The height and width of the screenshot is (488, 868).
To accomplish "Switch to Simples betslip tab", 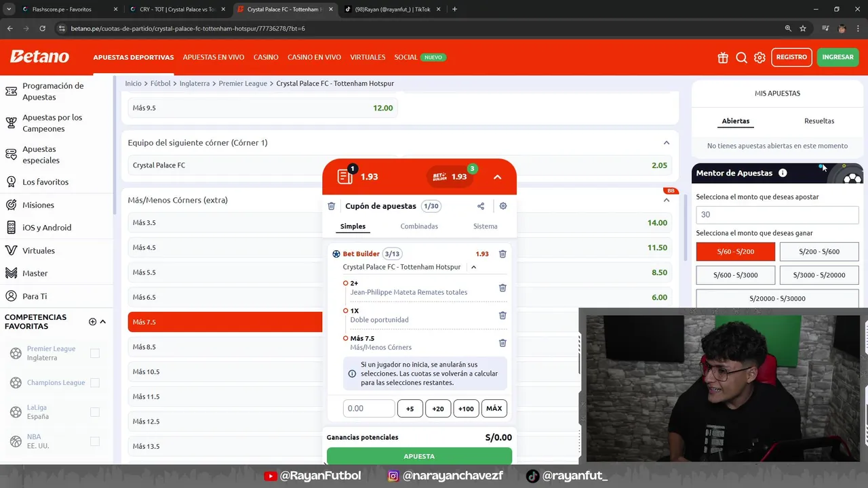I will click(x=353, y=226).
